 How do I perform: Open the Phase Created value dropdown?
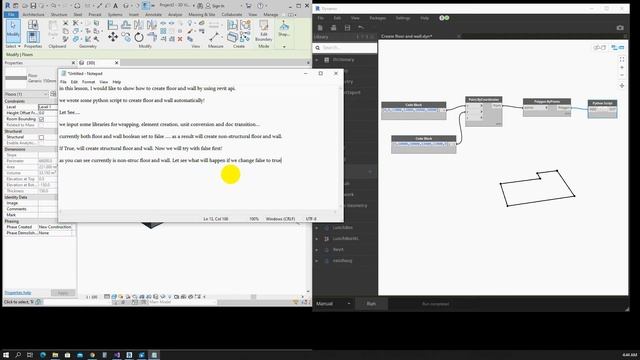click(56, 227)
